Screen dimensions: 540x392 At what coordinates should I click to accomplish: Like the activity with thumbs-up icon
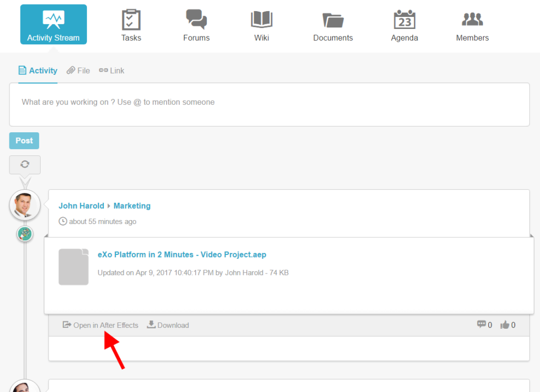505,325
